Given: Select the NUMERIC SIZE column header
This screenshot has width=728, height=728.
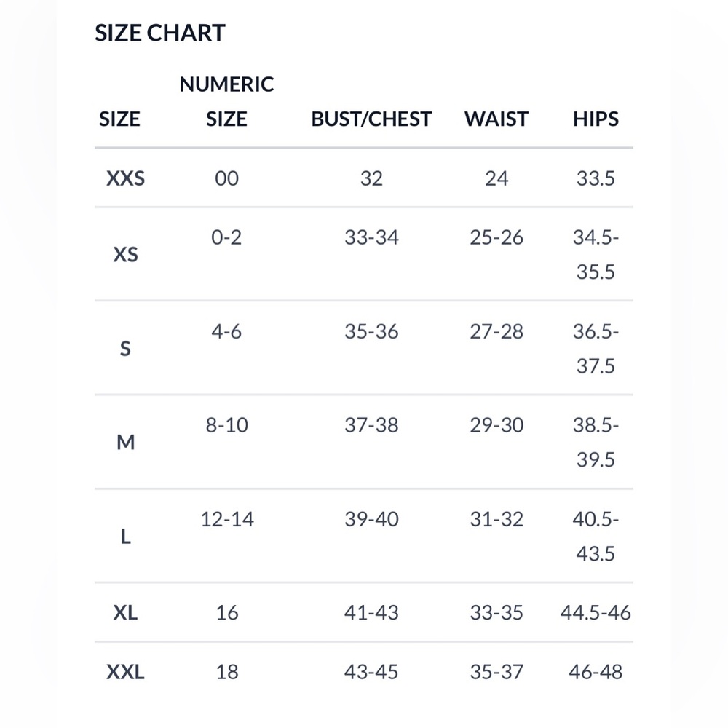Looking at the screenshot, I should [226, 101].
